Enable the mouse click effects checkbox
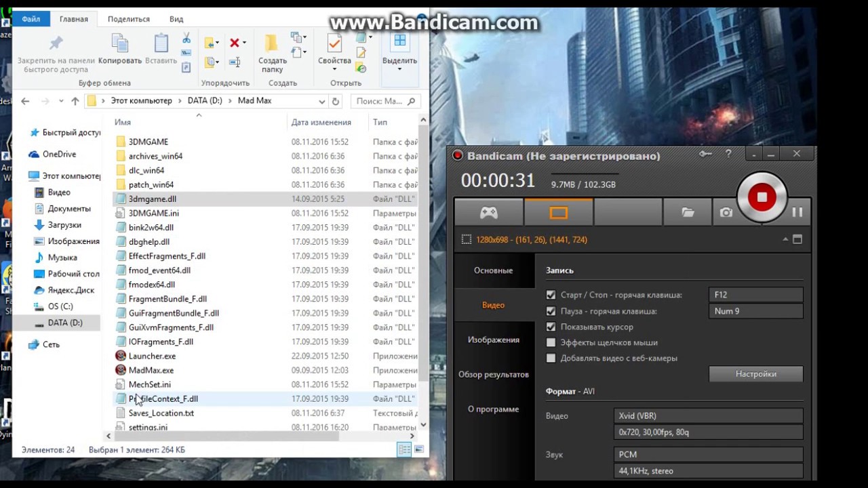This screenshot has width=868, height=488. [x=551, y=342]
